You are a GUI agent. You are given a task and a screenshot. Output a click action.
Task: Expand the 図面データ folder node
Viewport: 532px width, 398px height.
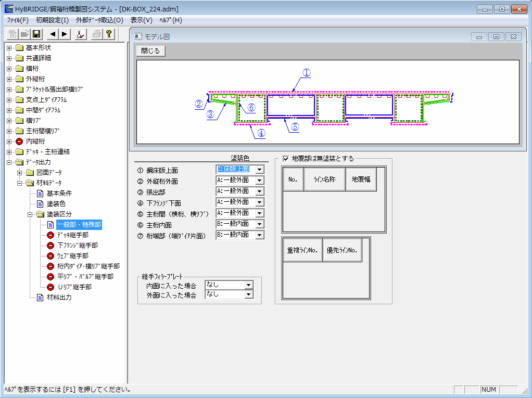pos(20,173)
